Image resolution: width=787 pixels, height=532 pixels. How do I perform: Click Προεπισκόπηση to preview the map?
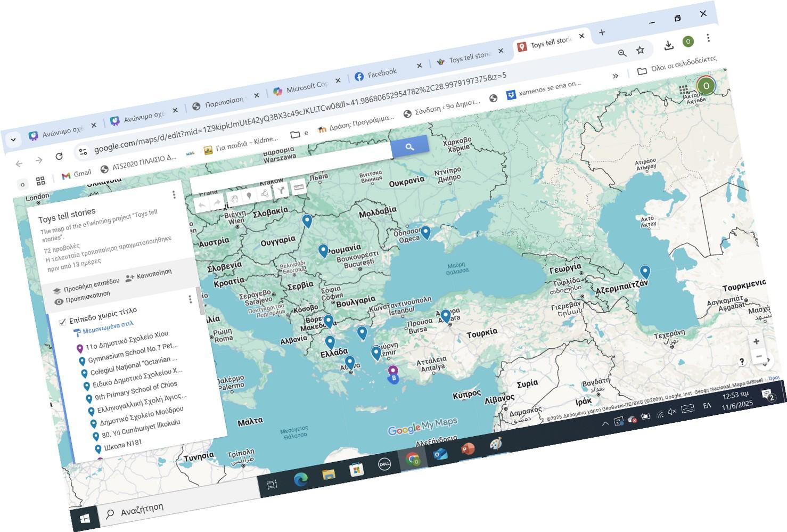pos(83,297)
